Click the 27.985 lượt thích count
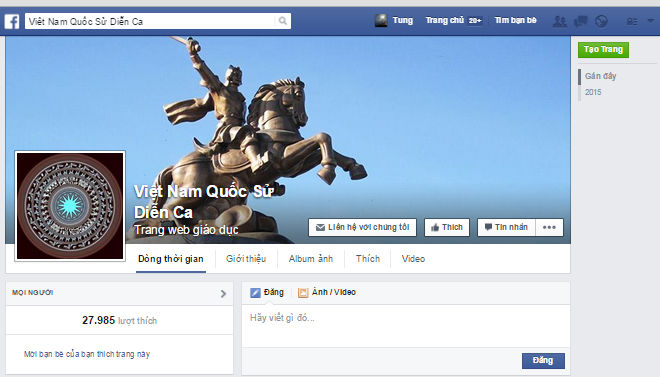 tap(120, 321)
